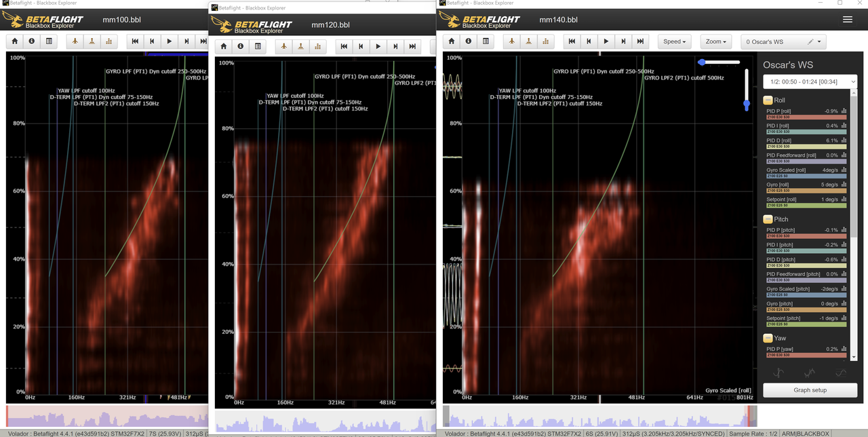Click the timeline strip in mm140.bbl window
The height and width of the screenshot is (437, 868).
[599, 416]
